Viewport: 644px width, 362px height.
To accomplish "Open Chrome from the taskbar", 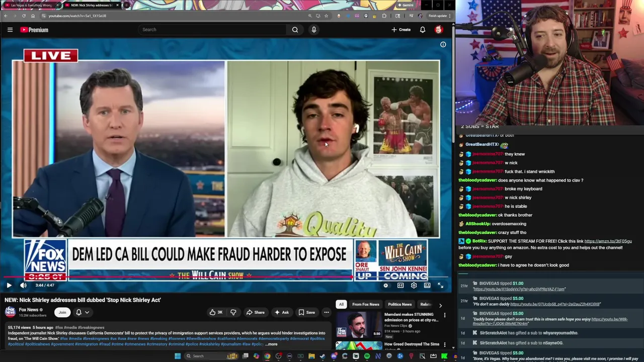I will [267, 356].
